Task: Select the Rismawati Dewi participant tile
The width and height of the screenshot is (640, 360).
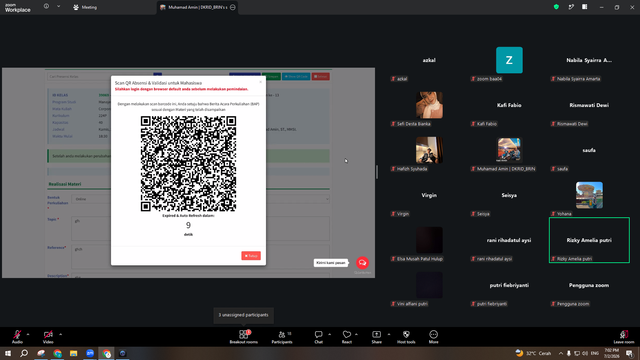Action: [x=589, y=105]
